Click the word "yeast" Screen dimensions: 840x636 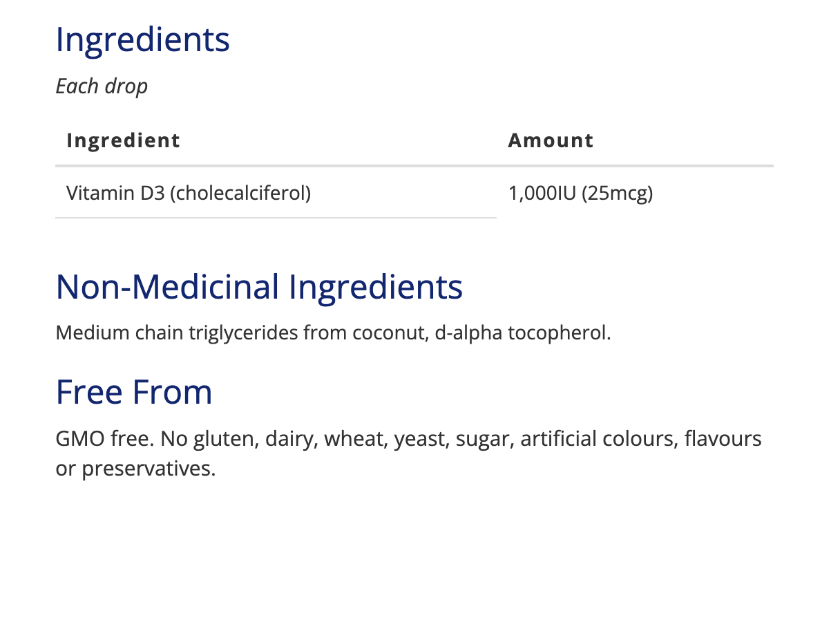421,439
